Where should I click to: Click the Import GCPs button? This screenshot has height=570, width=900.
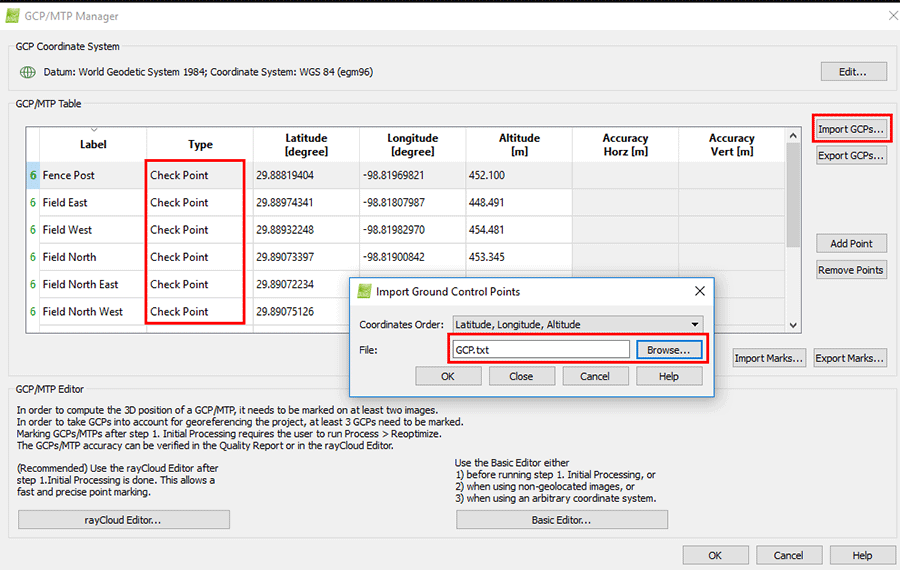[851, 129]
